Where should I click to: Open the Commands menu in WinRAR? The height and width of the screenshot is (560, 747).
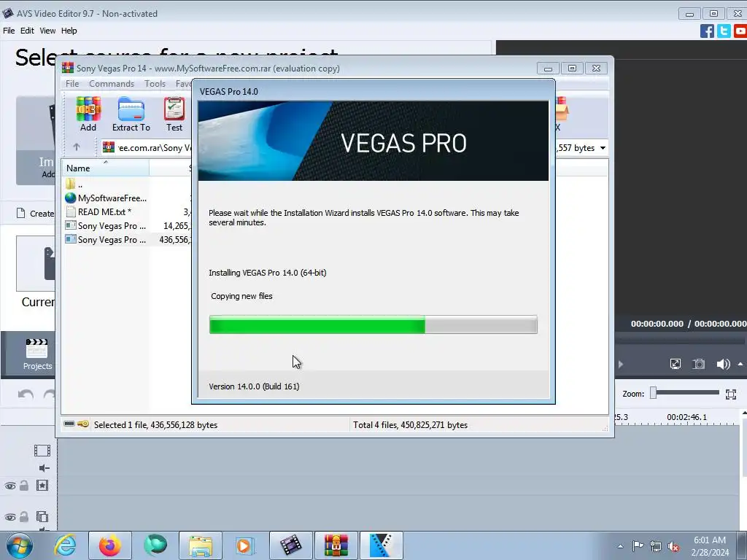pos(112,84)
